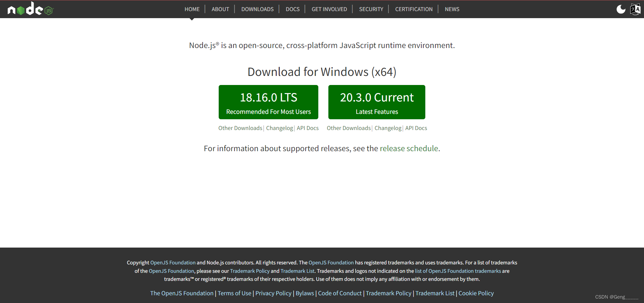Open GET INVOLVED in the navigation
Screen dimensions: 644x303
coord(329,9)
